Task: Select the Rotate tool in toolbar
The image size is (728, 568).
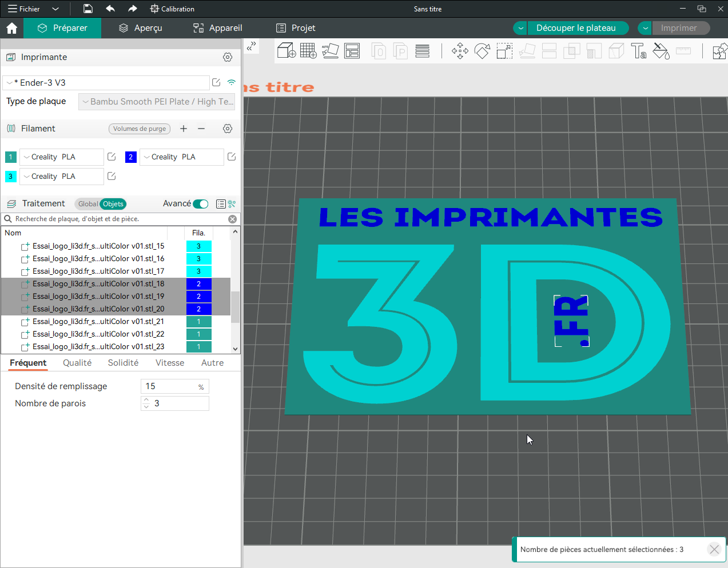Action: (482, 51)
